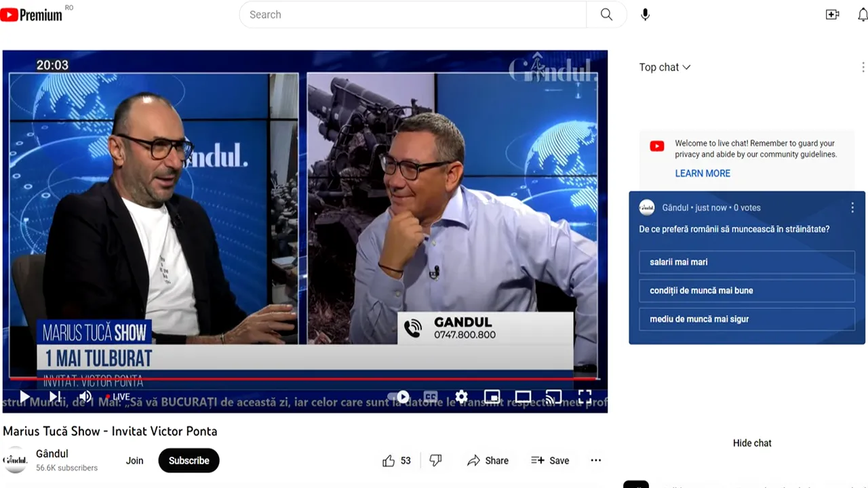Play the video
This screenshot has height=488, width=868.
(24, 396)
